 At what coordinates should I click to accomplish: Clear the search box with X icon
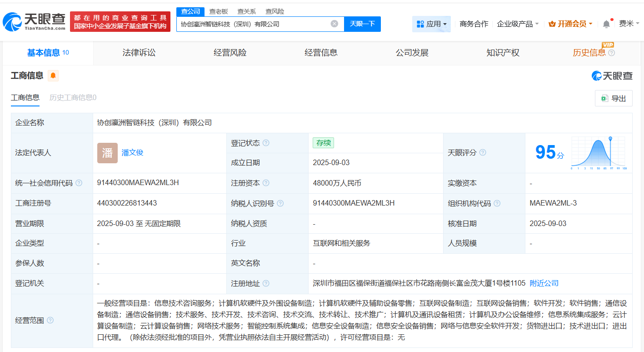coord(334,24)
